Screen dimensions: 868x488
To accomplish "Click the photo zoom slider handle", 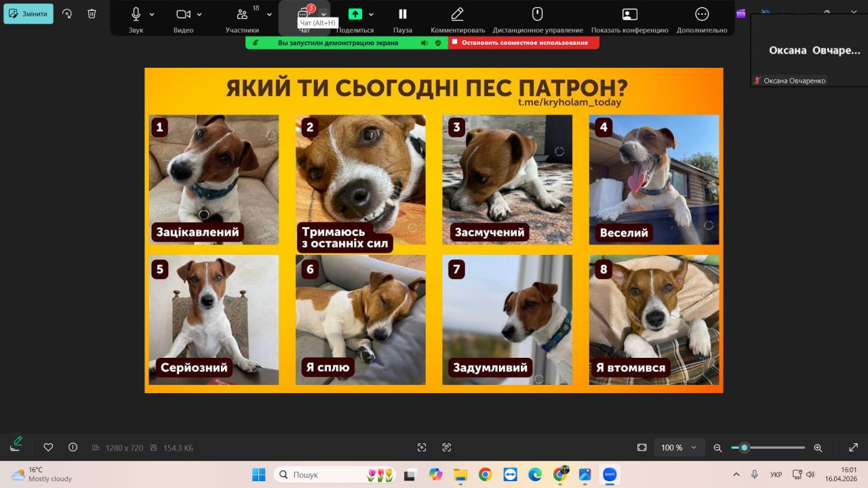I will pyautogui.click(x=744, y=447).
